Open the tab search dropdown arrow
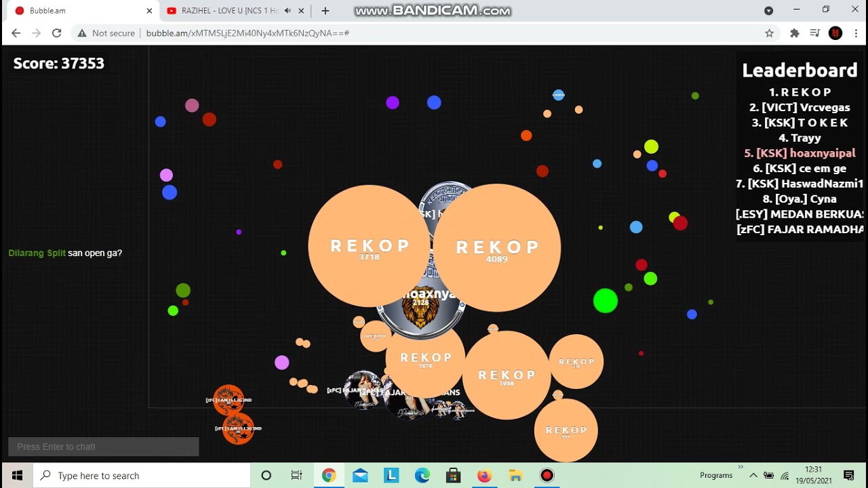868x488 pixels. (x=768, y=10)
